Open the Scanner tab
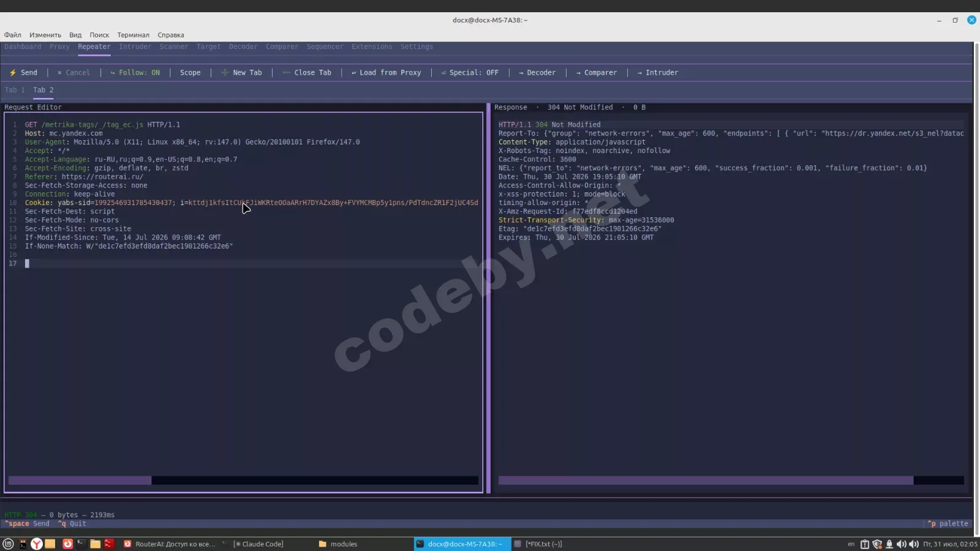 174,47
